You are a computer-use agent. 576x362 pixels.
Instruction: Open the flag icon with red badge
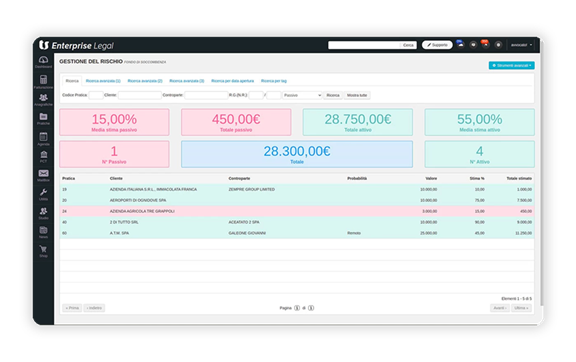click(x=485, y=44)
